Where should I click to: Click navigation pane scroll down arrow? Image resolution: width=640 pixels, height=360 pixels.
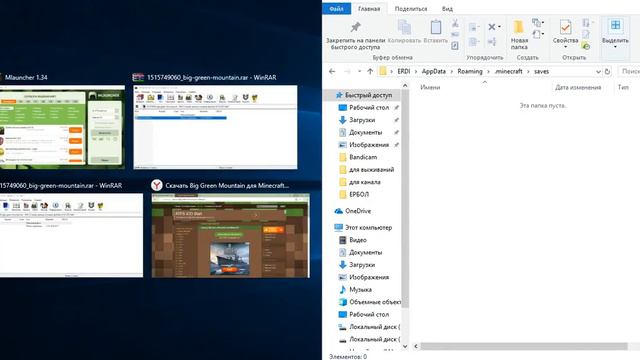click(405, 346)
